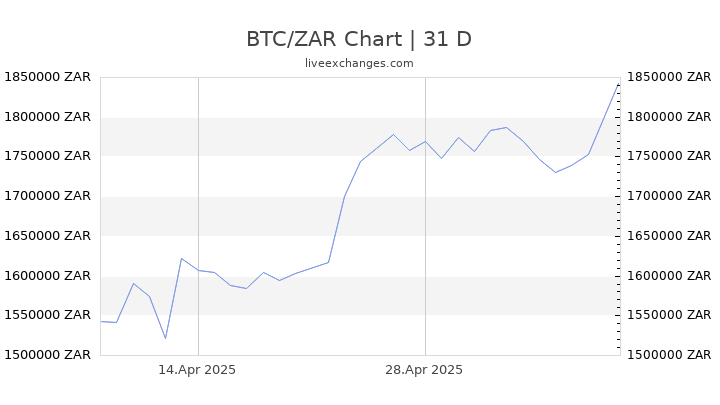Click the right 1500000 ZAR axis label

pyautogui.click(x=669, y=354)
